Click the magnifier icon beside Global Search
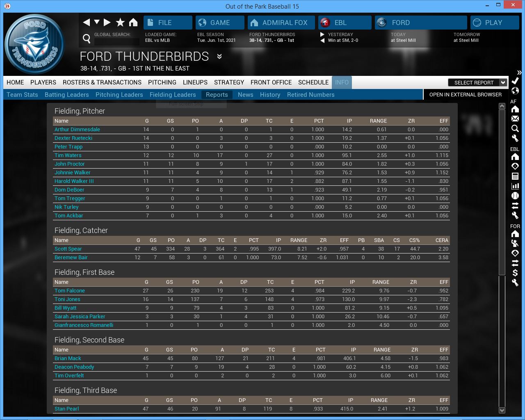 pyautogui.click(x=87, y=39)
